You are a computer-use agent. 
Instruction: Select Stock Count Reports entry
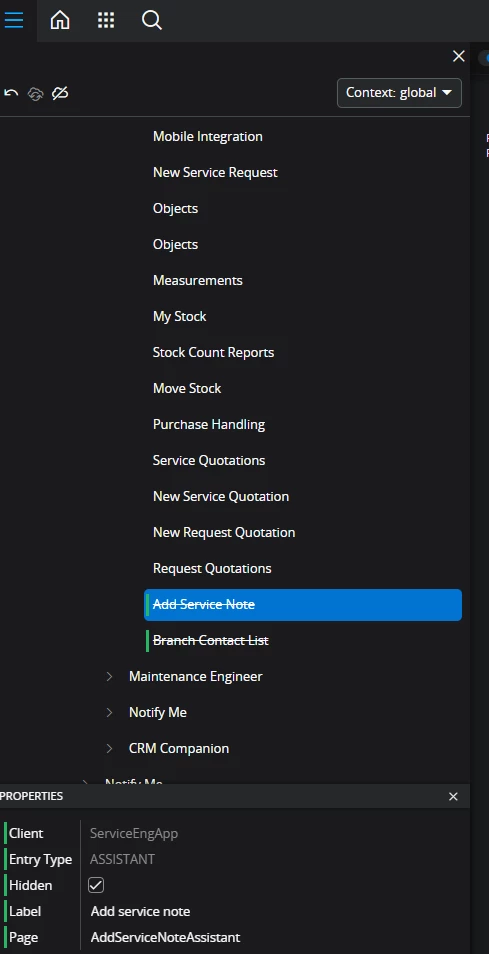[x=213, y=352]
